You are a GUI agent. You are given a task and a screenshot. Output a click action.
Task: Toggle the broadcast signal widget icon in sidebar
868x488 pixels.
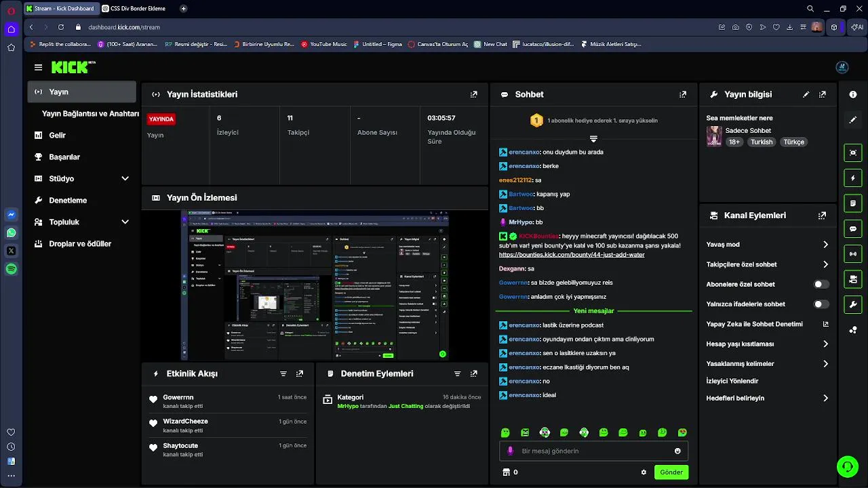(853, 254)
